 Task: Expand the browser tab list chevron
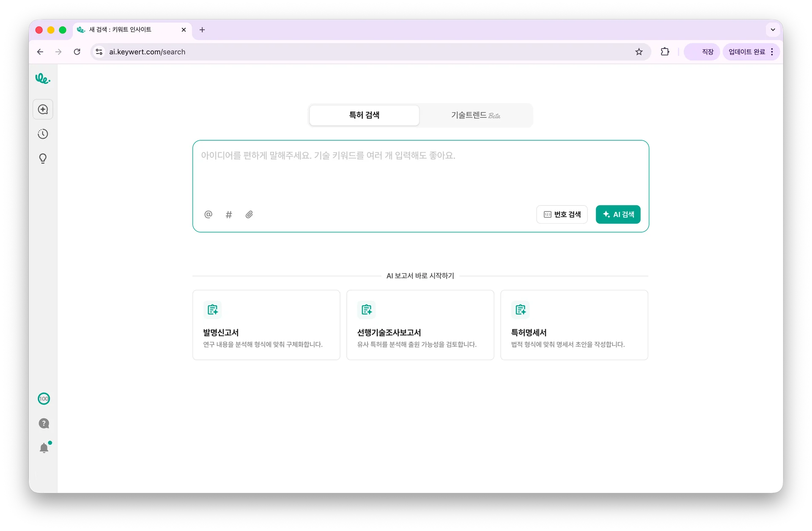773,30
